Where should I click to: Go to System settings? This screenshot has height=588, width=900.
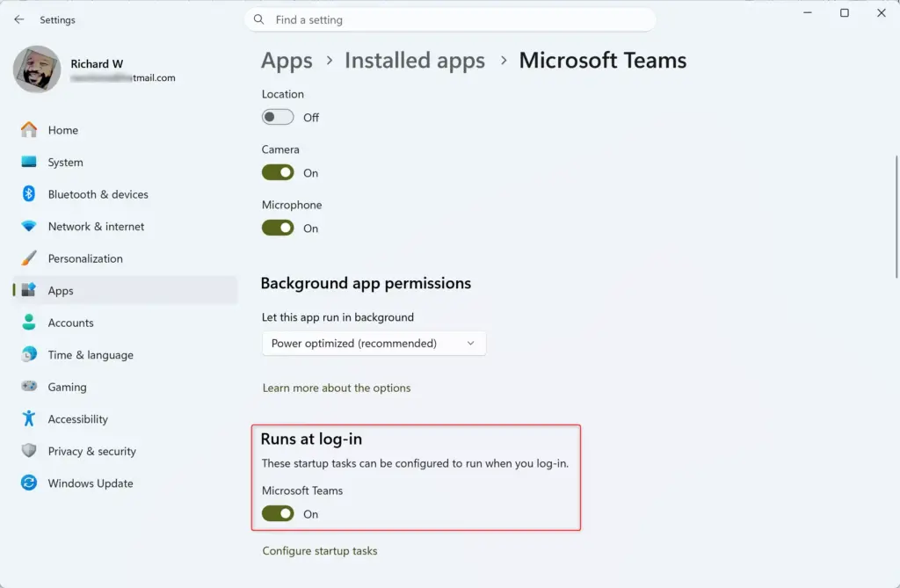(125, 162)
